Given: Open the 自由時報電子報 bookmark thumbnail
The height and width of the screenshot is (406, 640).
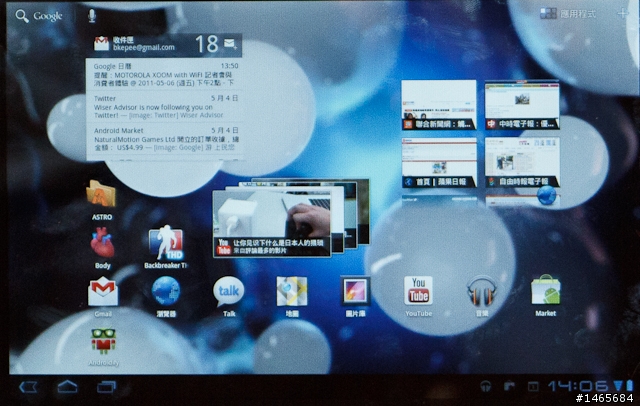Looking at the screenshot, I should click(x=522, y=162).
